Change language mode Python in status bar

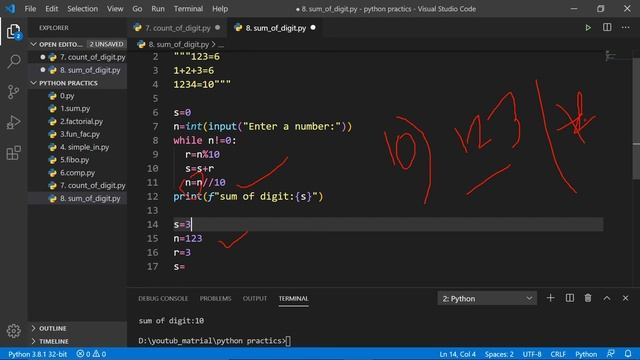pos(586,354)
